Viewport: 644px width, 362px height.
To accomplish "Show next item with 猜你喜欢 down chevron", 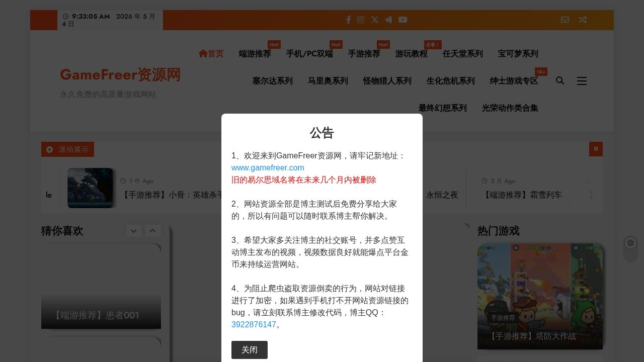I will point(133,231).
